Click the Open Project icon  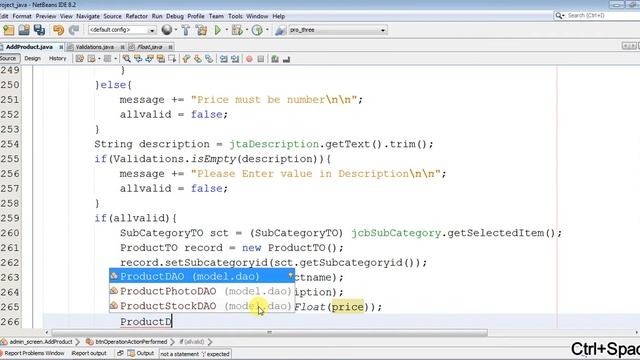tap(24, 30)
